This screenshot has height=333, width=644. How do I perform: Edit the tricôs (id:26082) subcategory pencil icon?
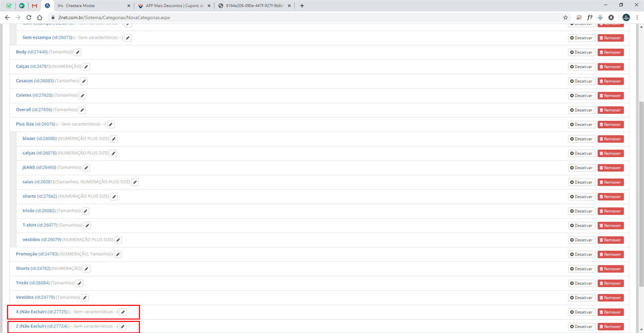tap(86, 211)
